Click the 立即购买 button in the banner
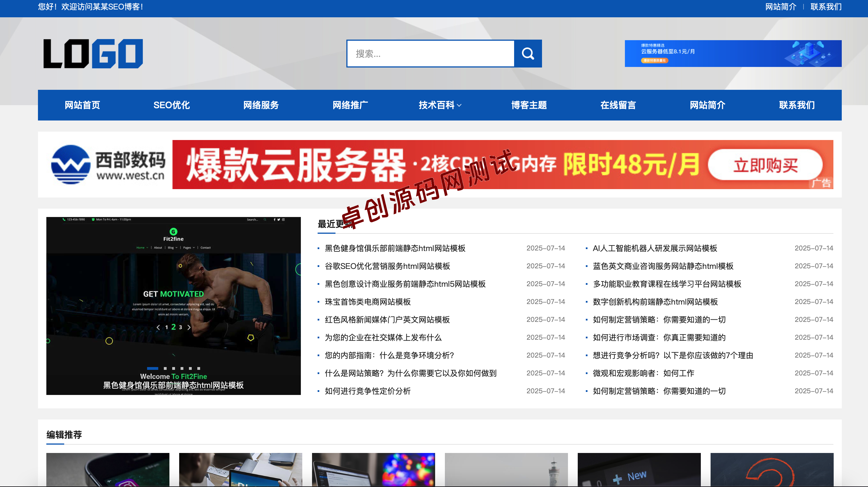This screenshot has height=487, width=868. [765, 165]
